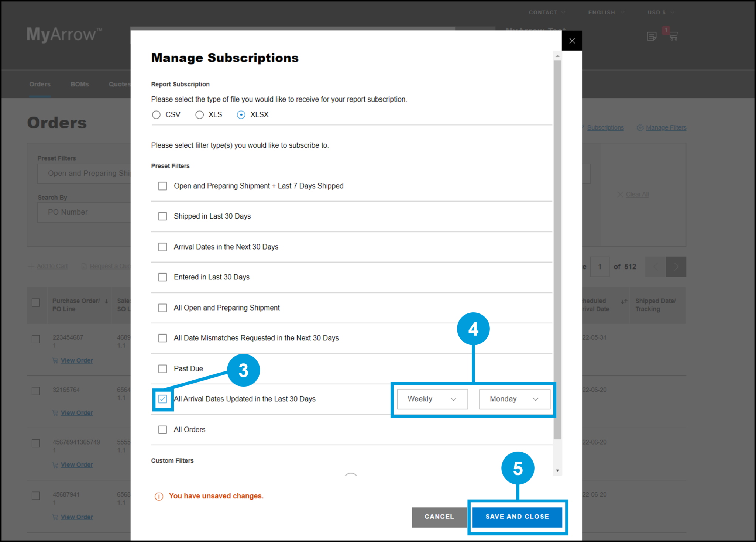Open the Weekly frequency dropdown
756x542 pixels.
(x=432, y=399)
